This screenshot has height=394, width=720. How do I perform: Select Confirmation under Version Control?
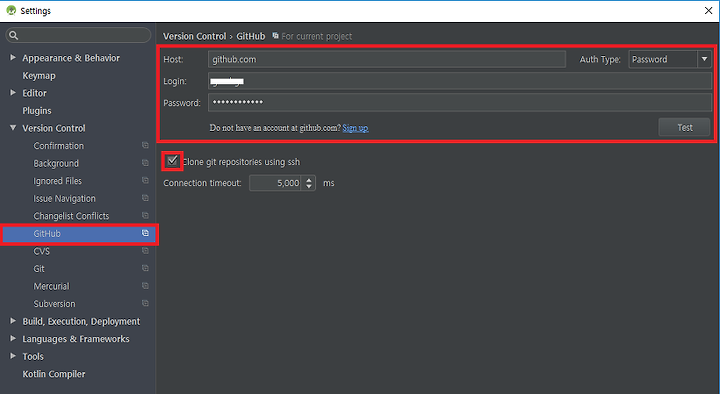pyautogui.click(x=59, y=146)
